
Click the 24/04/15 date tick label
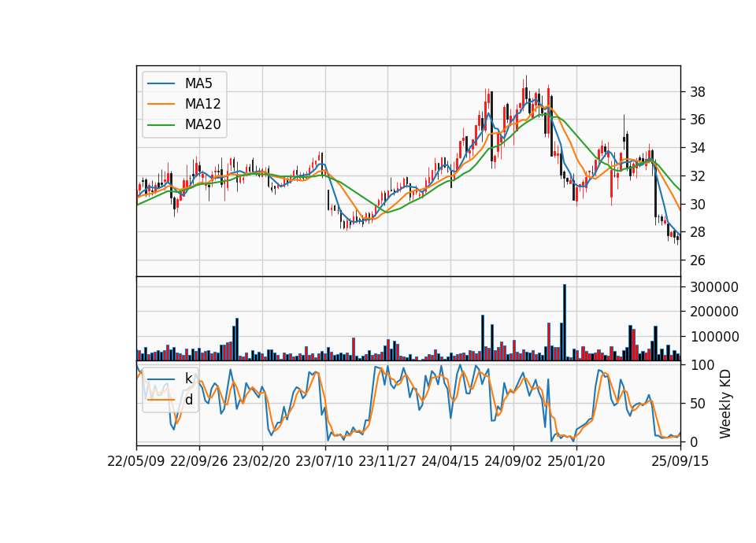click(x=450, y=461)
